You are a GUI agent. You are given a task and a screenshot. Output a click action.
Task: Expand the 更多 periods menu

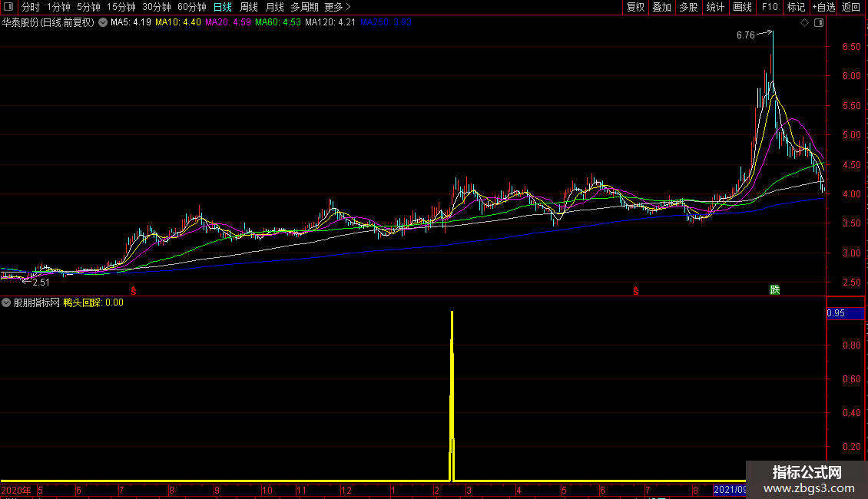(x=338, y=7)
